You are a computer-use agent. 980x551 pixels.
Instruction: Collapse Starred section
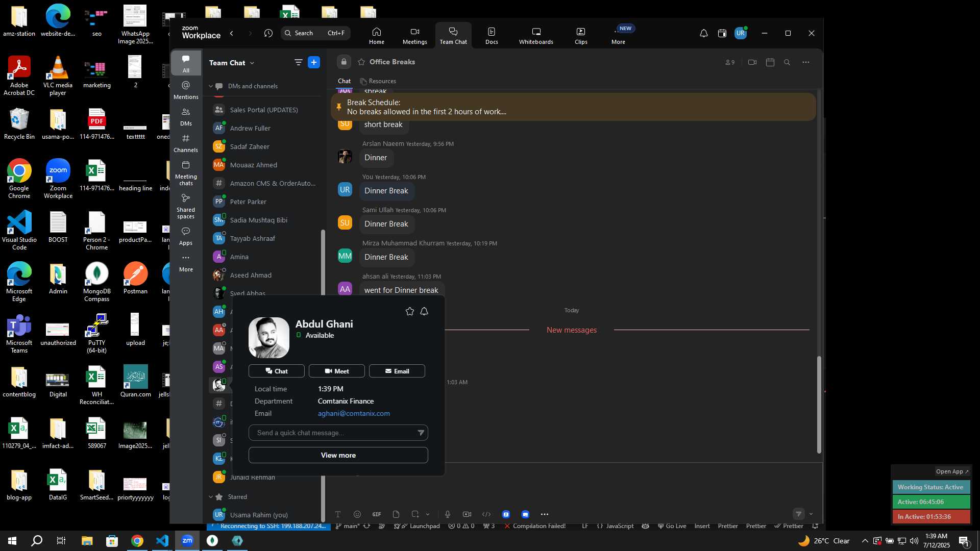point(211,497)
